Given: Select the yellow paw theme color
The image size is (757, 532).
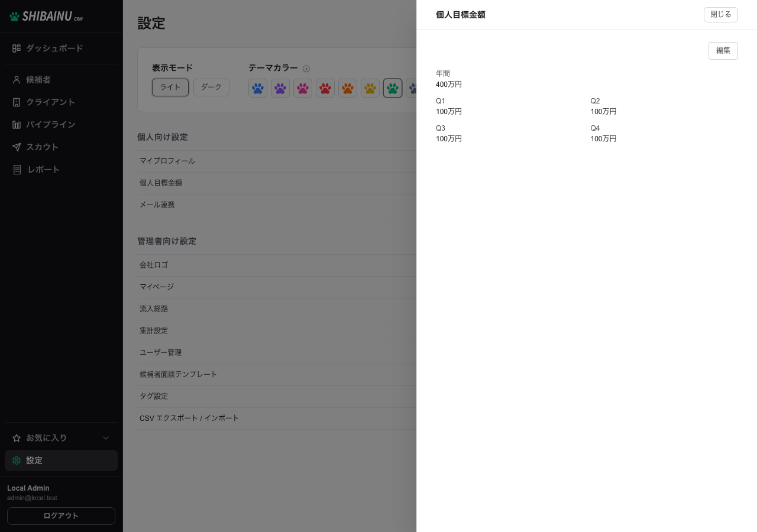Looking at the screenshot, I should [x=370, y=88].
